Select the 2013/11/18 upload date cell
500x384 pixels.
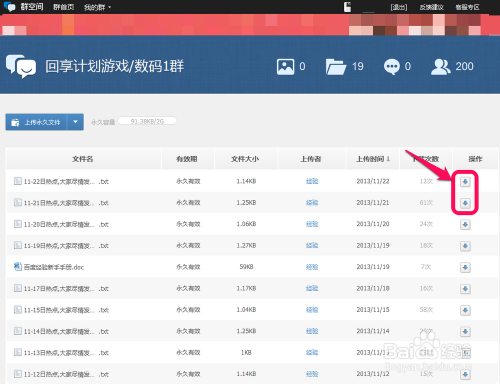coord(373,288)
